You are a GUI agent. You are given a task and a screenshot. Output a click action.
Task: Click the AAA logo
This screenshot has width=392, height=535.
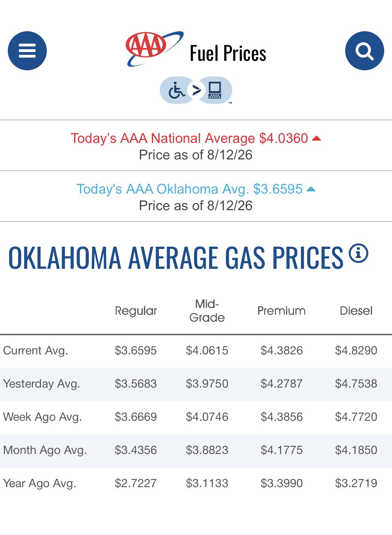[154, 49]
